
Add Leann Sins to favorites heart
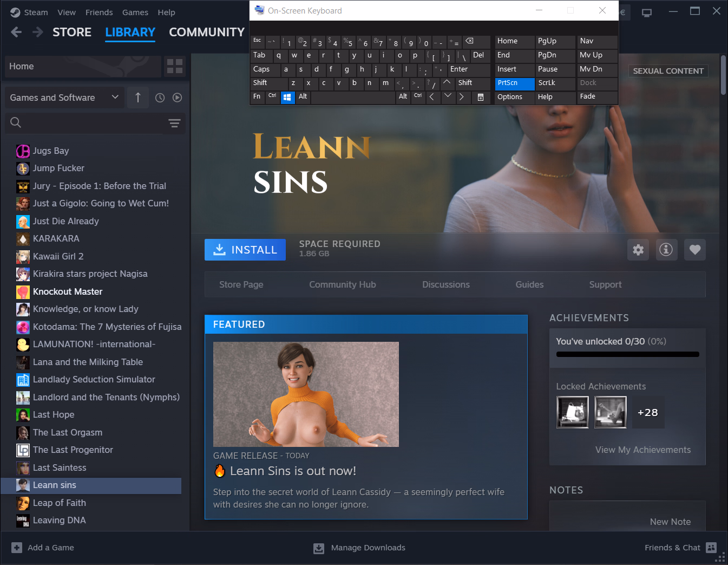tap(695, 250)
